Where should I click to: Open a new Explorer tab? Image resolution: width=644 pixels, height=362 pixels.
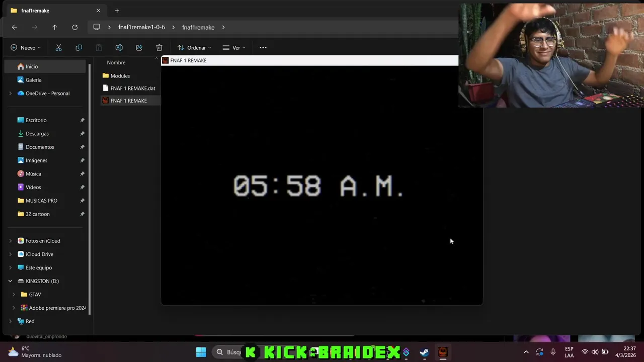click(x=117, y=11)
